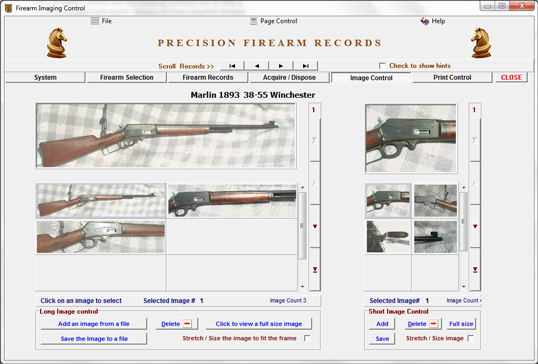The image size is (538, 364).
Task: Click the long image Delete button
Action: click(177, 324)
